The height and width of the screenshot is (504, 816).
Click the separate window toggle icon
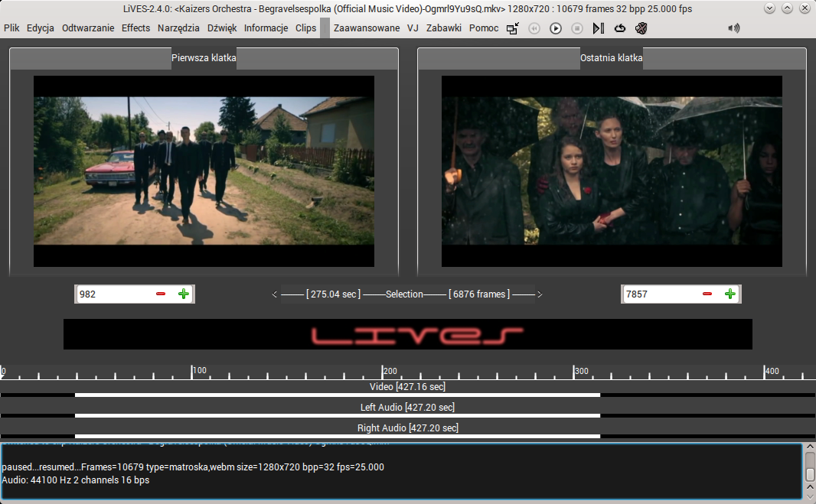tap(513, 28)
